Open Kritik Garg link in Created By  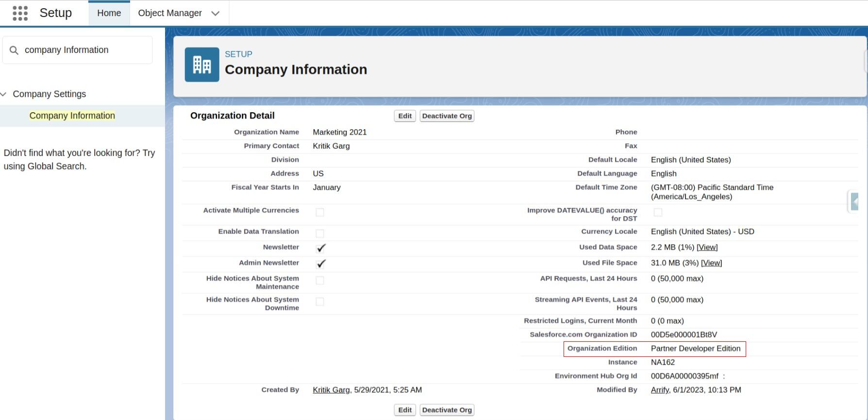331,390
